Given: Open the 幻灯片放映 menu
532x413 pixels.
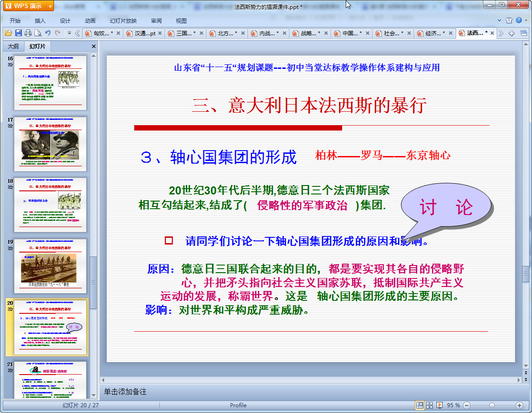Looking at the screenshot, I should coord(123,21).
